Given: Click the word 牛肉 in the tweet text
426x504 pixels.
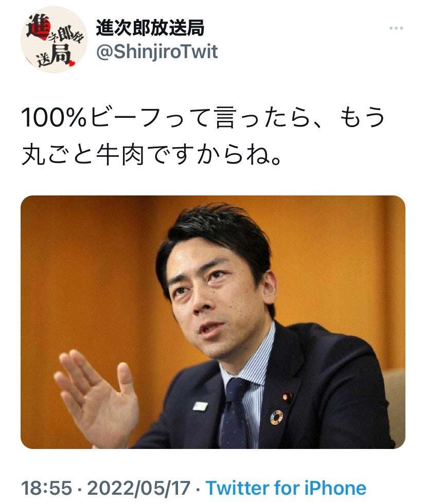Looking at the screenshot, I should click(x=120, y=155).
